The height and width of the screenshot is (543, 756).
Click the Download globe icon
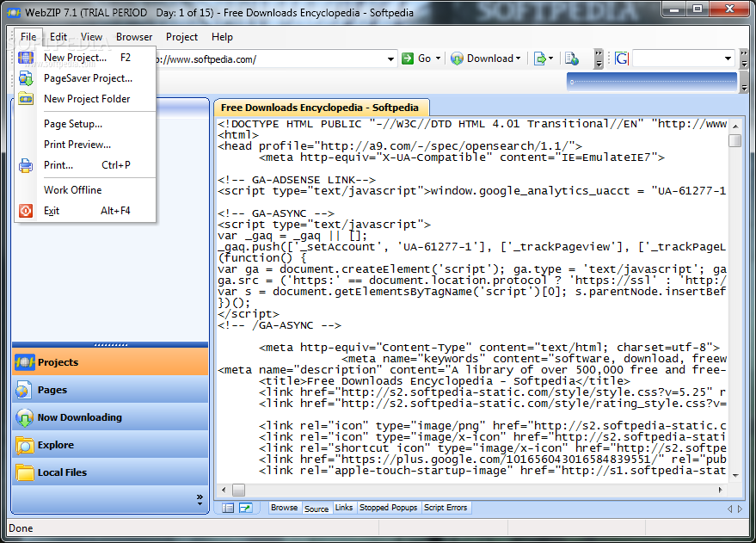(x=457, y=59)
